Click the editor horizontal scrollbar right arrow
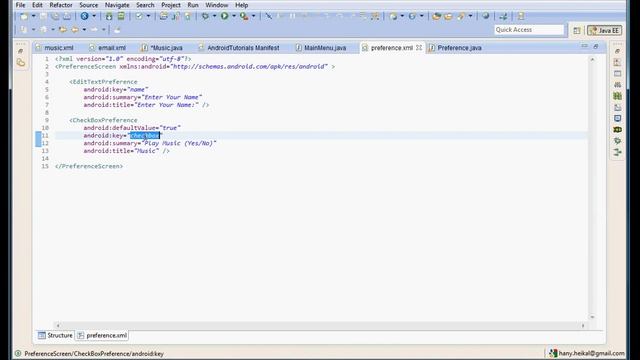Image resolution: width=640 pixels, height=360 pixels. 583,325
